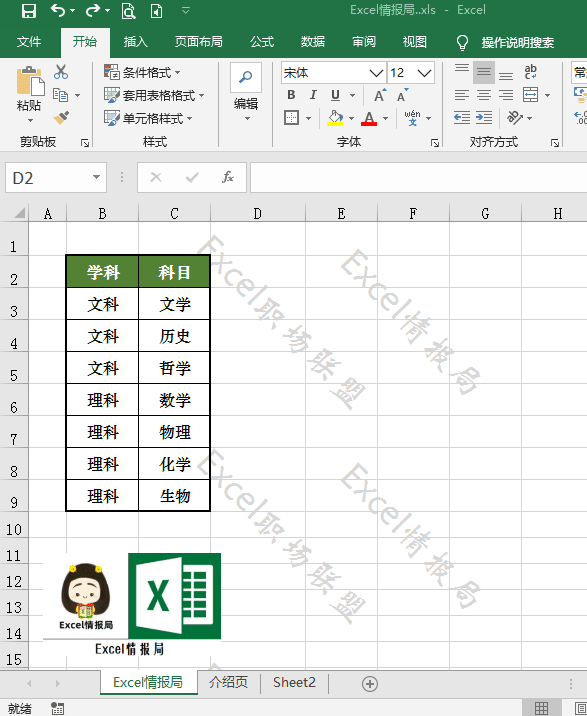The height and width of the screenshot is (716, 587).
Task: Expand the Paste options arrow
Action: [30, 121]
